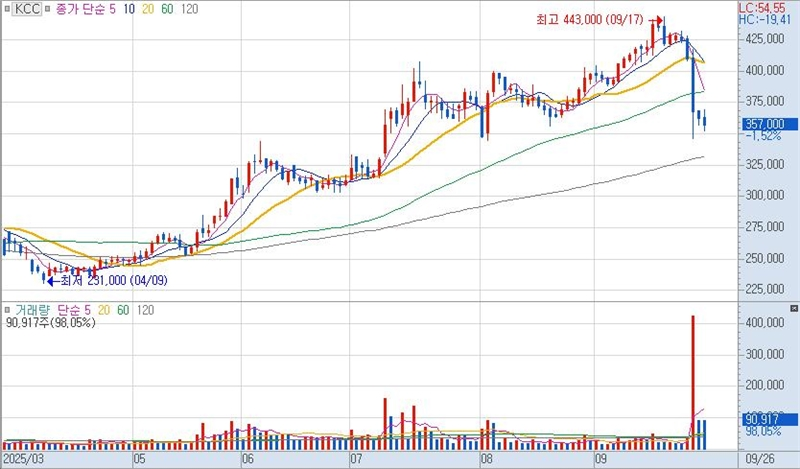Click the 최저 231,000 (04/09) label
This screenshot has width=800, height=469.
click(115, 281)
